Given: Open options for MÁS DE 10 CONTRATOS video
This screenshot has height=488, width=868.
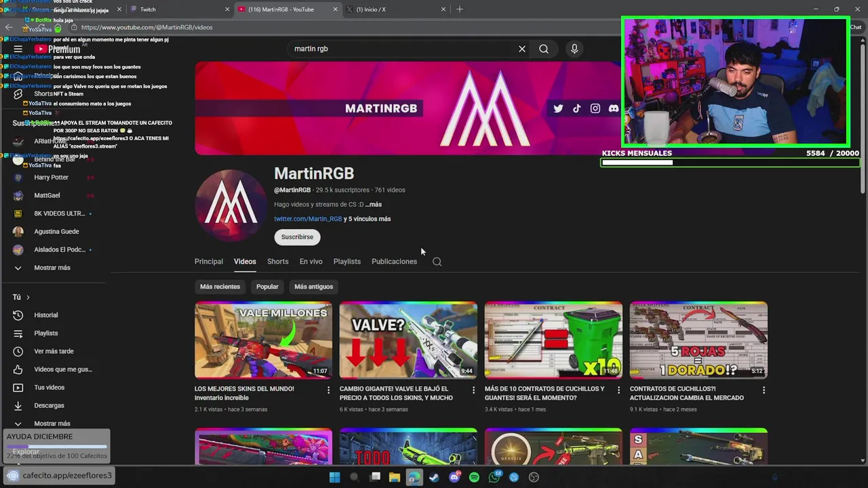Looking at the screenshot, I should (x=618, y=390).
